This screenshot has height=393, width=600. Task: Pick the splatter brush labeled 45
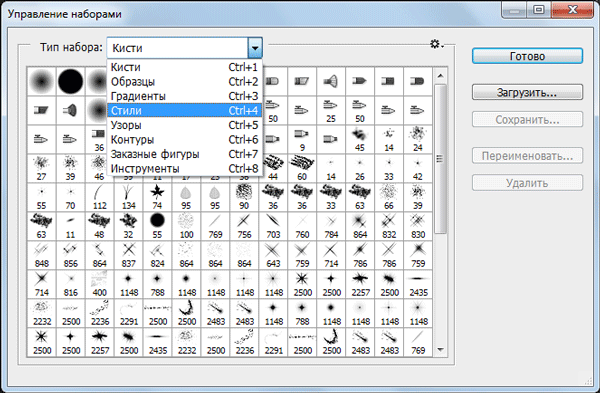360,140
